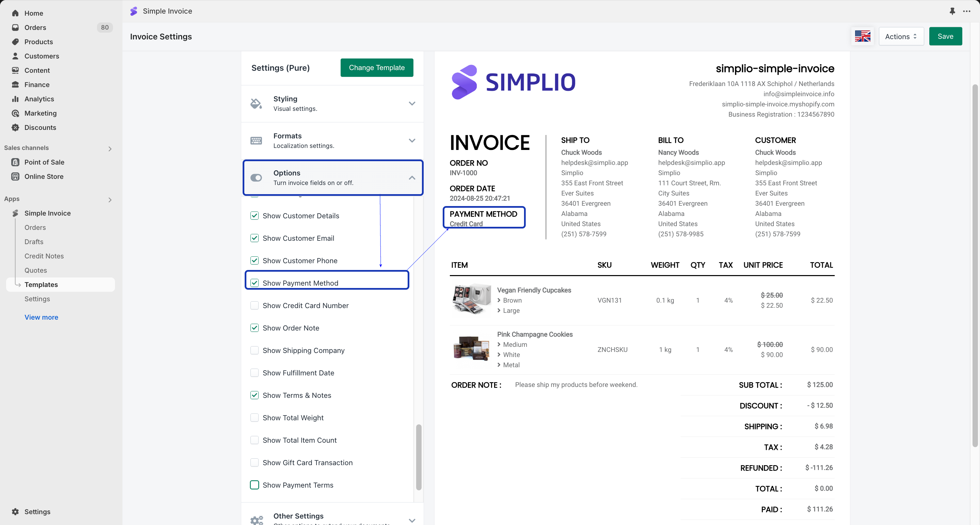Enable Show Credit Card Number
Viewport: 980px width, 525px height.
click(x=255, y=305)
